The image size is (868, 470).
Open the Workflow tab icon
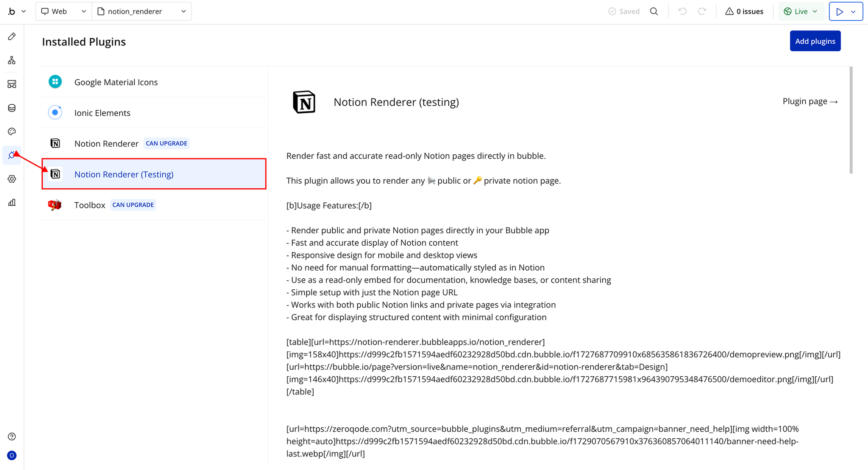pos(12,60)
